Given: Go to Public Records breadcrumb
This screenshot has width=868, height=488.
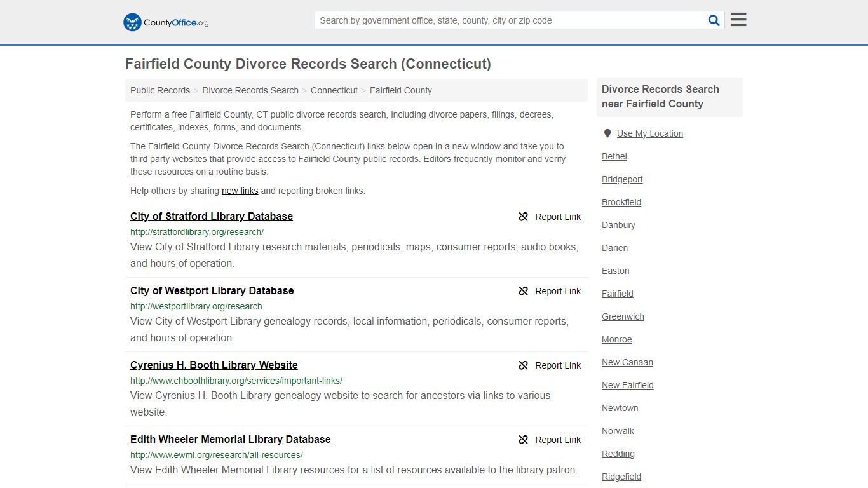Looking at the screenshot, I should [x=160, y=90].
